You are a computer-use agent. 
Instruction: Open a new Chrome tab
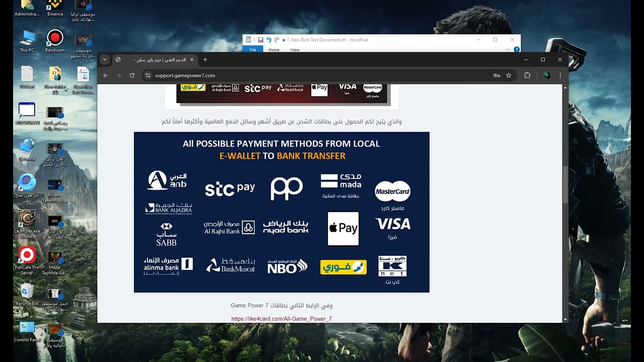click(x=205, y=59)
